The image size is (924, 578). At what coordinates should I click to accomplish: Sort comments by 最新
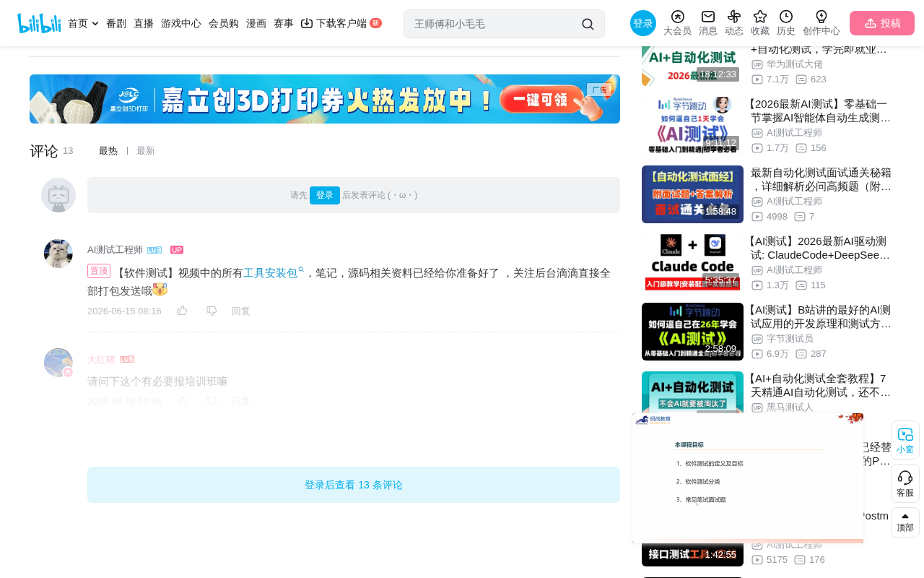click(x=146, y=151)
